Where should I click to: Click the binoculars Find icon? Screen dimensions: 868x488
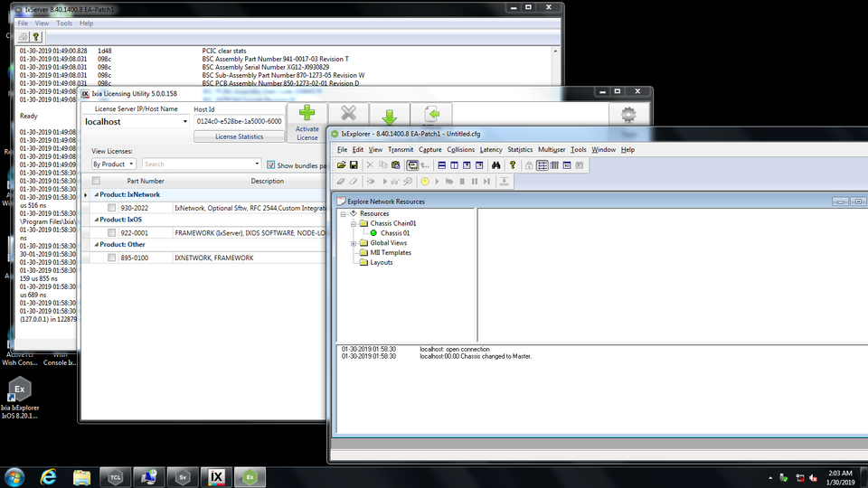tap(495, 165)
